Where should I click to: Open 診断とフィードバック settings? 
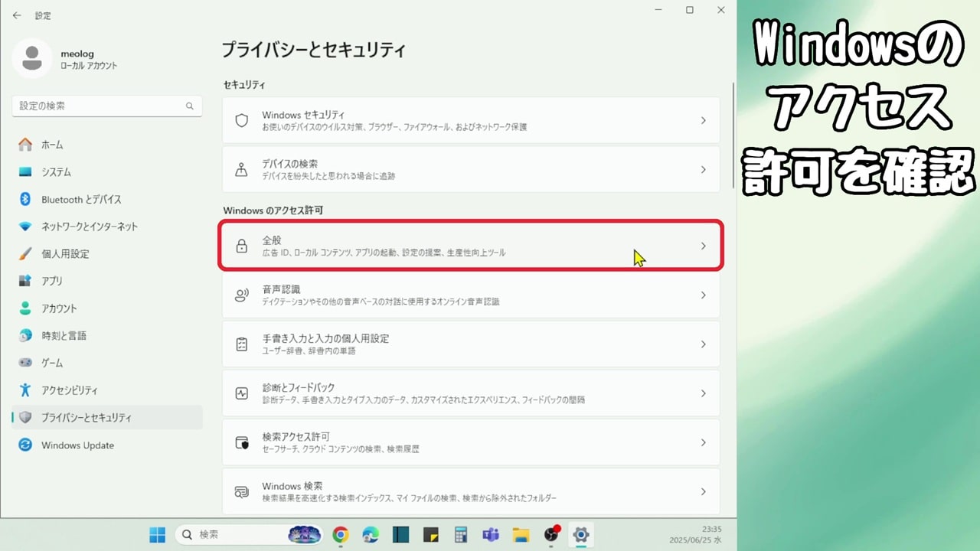471,393
